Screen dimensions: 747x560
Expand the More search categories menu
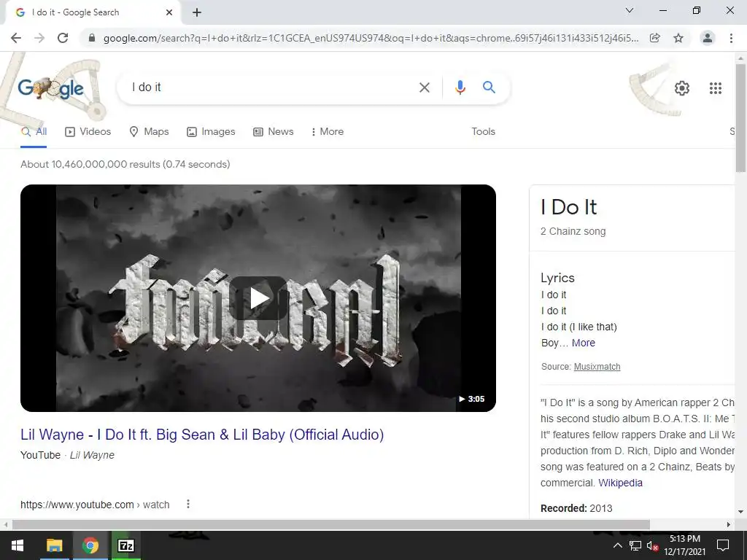(327, 132)
